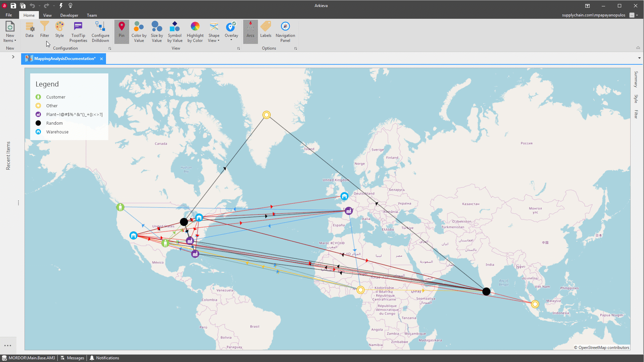Open the File menu
Image resolution: width=644 pixels, height=362 pixels.
pyautogui.click(x=9, y=15)
